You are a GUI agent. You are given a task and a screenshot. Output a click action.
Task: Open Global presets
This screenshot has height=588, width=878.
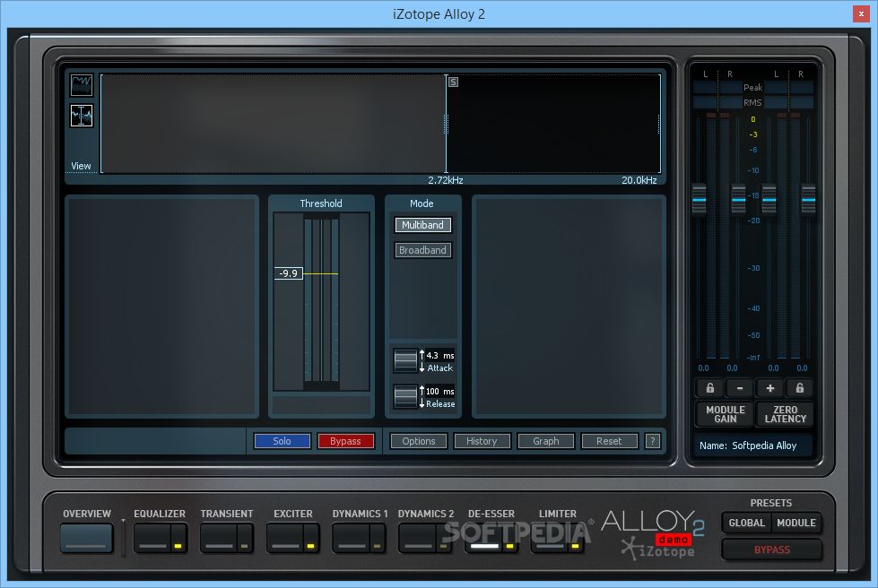pyautogui.click(x=746, y=523)
